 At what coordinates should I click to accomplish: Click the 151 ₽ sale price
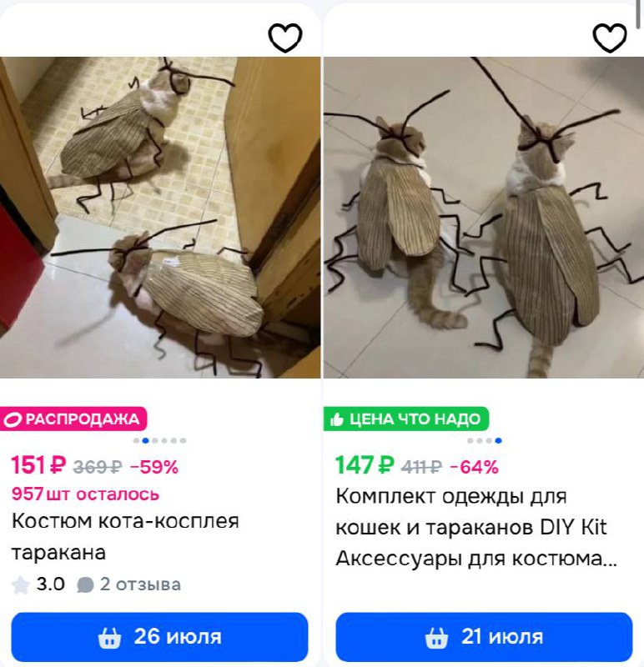[38, 465]
